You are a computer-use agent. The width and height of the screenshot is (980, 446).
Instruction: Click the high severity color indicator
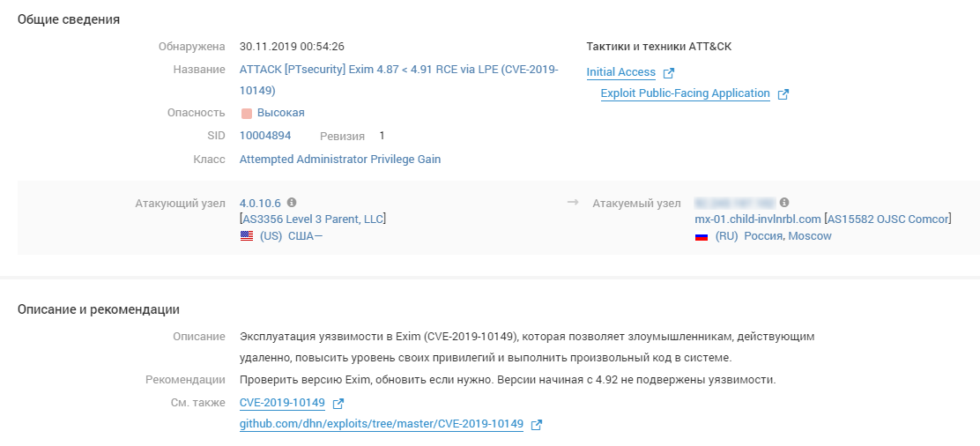coord(247,113)
